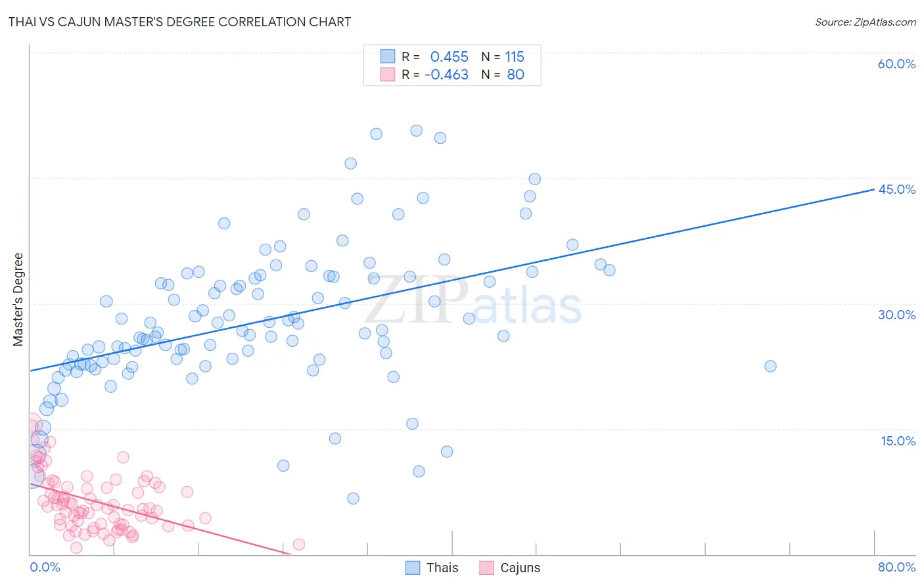Click the N = 80 count
Screen dimensions: 924x586
click(x=503, y=74)
